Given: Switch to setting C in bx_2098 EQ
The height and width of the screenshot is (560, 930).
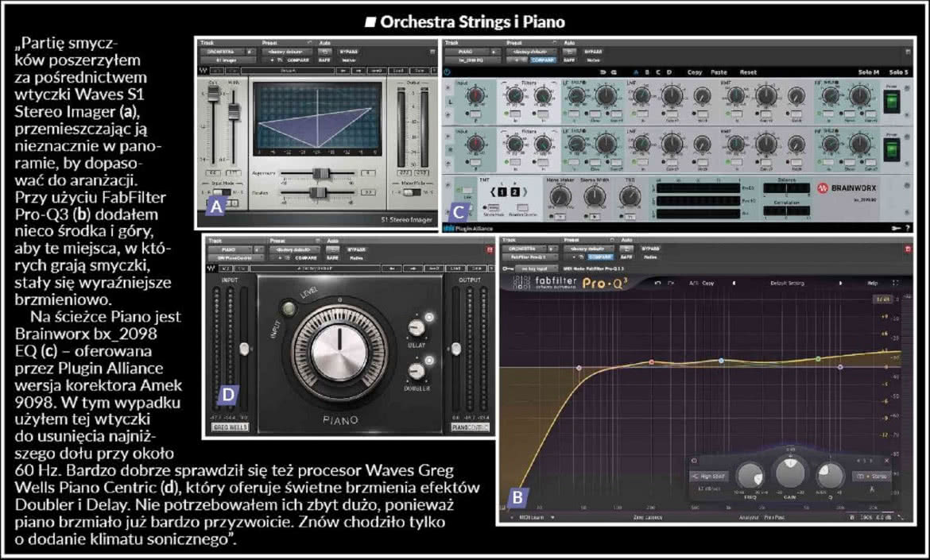Looking at the screenshot, I should [x=658, y=72].
